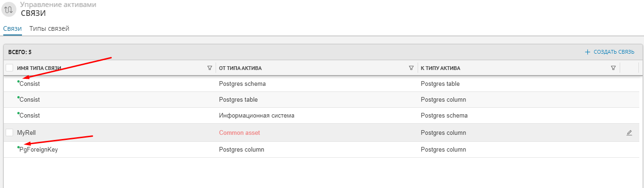
Task: Sort by К типу актива column header
Action: pyautogui.click(x=440, y=68)
